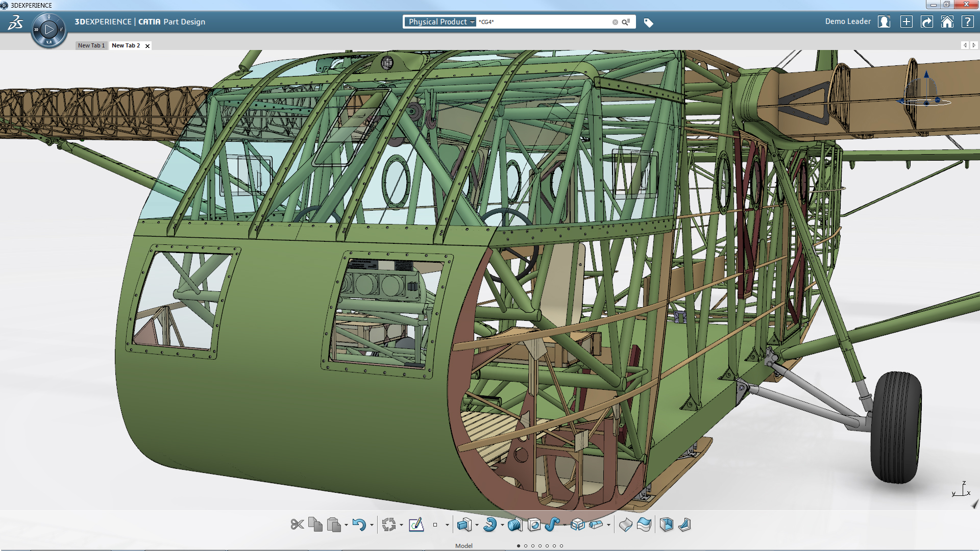Open the Physical Product search dropdown

[x=441, y=22]
